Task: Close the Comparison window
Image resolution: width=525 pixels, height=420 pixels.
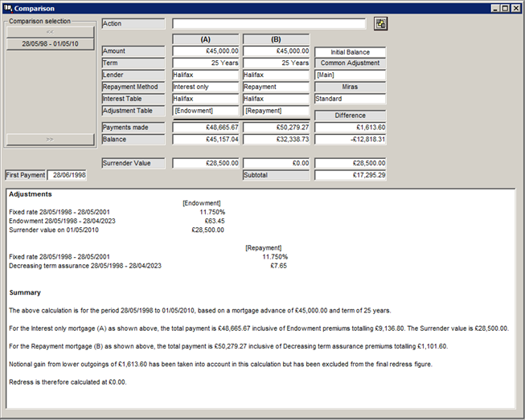Action: [x=516, y=8]
